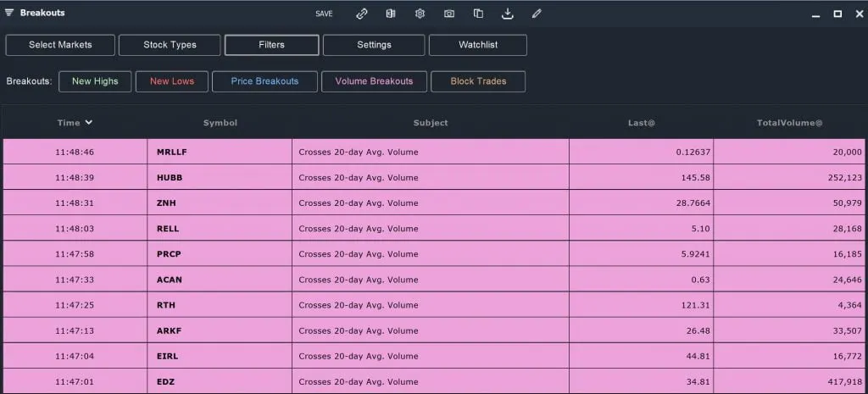This screenshot has height=394, width=868.
Task: Click the Time column sort arrow
Action: tap(88, 122)
